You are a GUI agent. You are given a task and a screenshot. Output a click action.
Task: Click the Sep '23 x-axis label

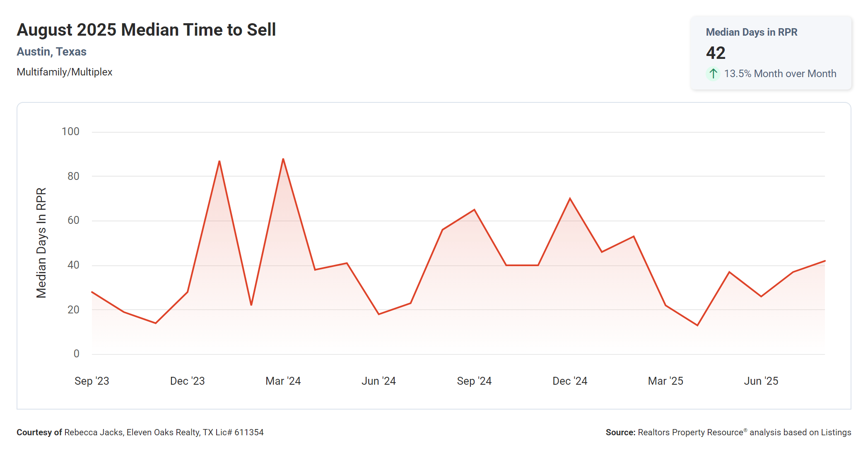92,381
